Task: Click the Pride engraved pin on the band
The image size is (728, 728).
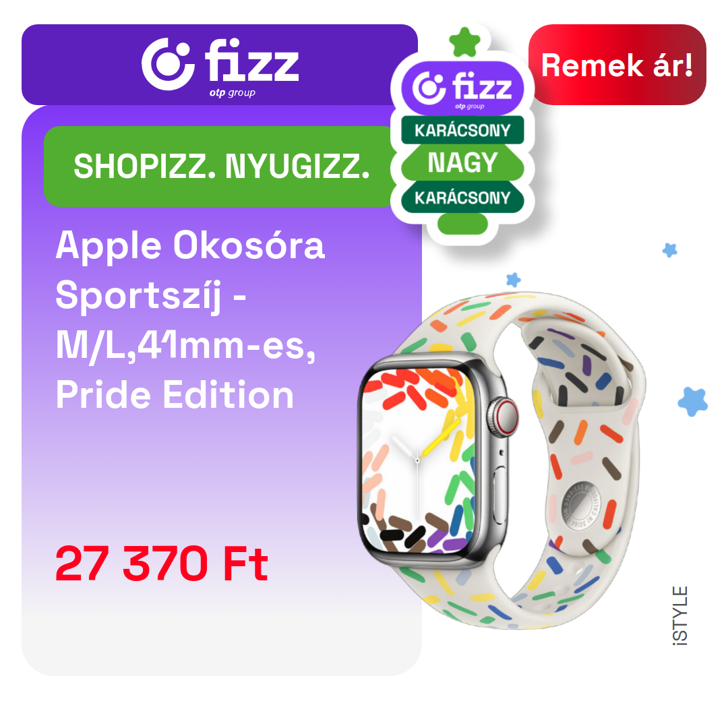Action: pyautogui.click(x=581, y=506)
